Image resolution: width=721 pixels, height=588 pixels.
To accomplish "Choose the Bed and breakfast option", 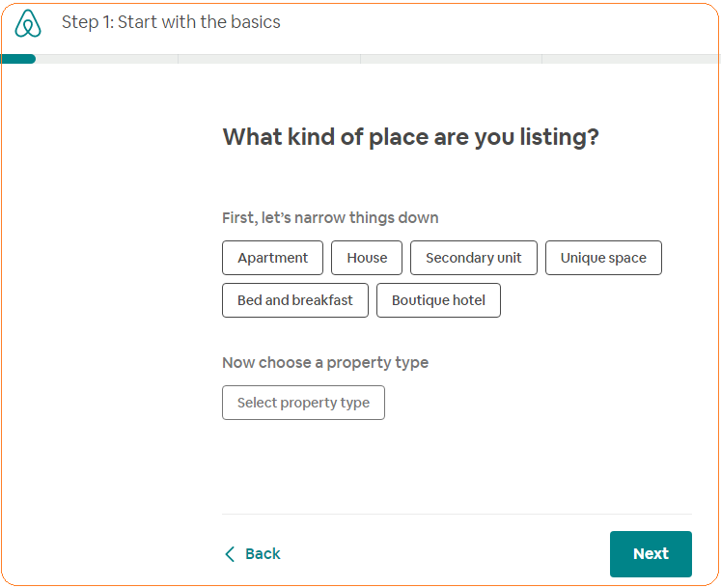I will 295,300.
